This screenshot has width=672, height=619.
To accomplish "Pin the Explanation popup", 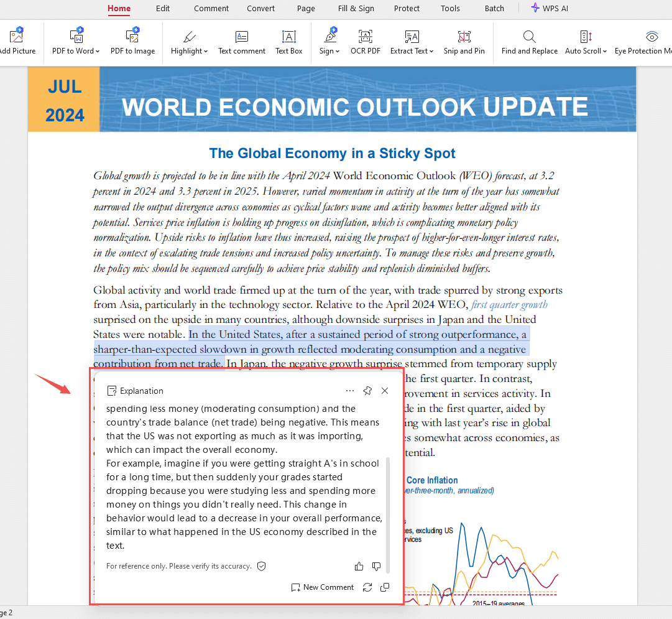I will (x=367, y=391).
